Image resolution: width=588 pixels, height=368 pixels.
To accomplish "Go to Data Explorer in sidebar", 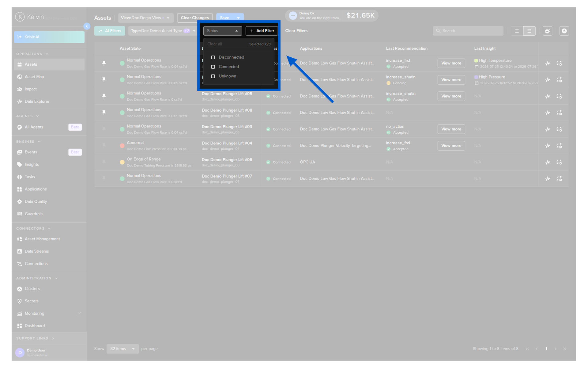I will coord(37,102).
